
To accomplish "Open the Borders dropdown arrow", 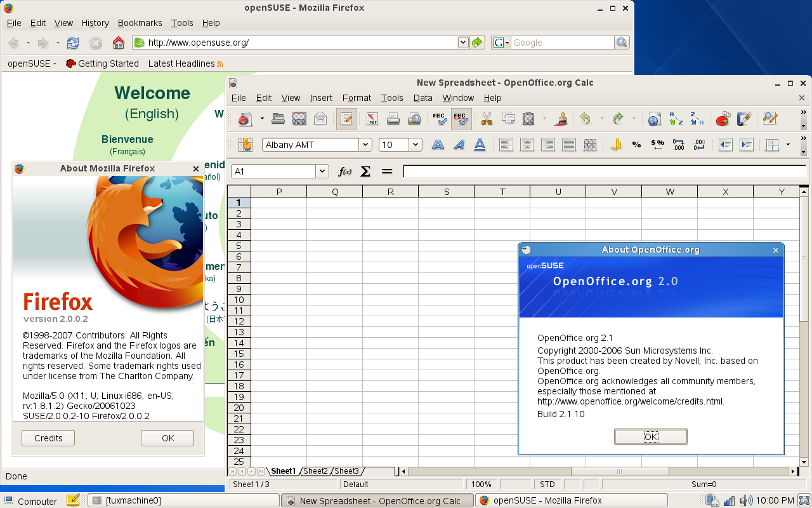I will (789, 145).
